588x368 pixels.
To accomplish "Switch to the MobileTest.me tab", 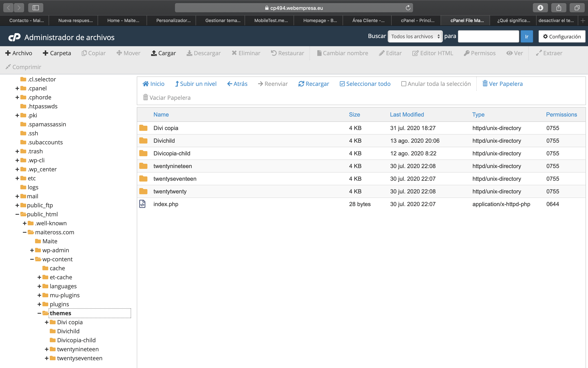I will pyautogui.click(x=269, y=21).
